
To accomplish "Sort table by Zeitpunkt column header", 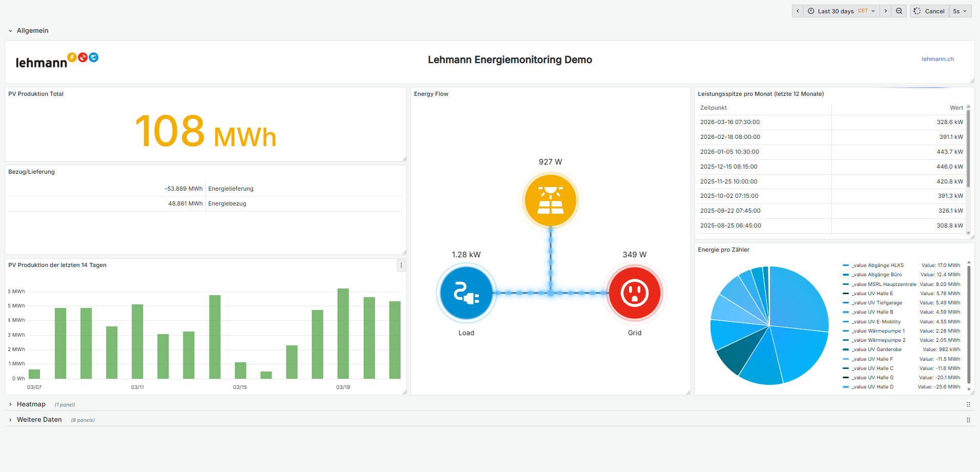I will (x=714, y=108).
